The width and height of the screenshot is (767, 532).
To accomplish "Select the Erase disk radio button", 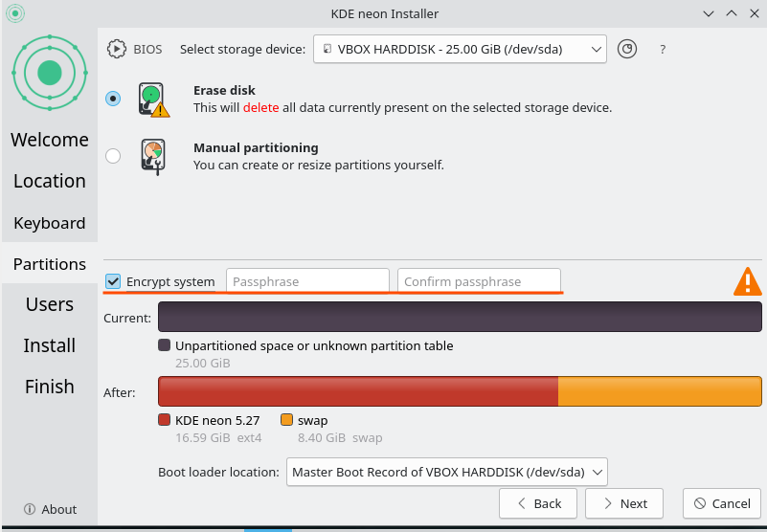I will click(113, 99).
